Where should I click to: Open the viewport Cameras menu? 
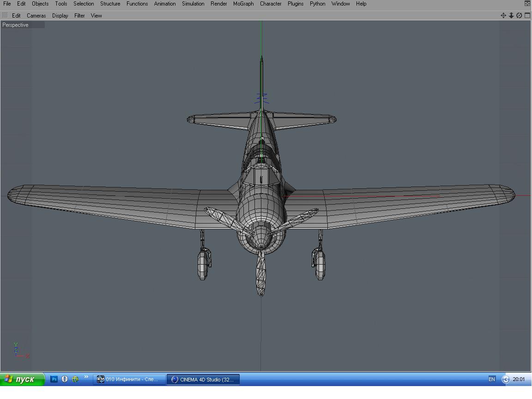click(36, 16)
